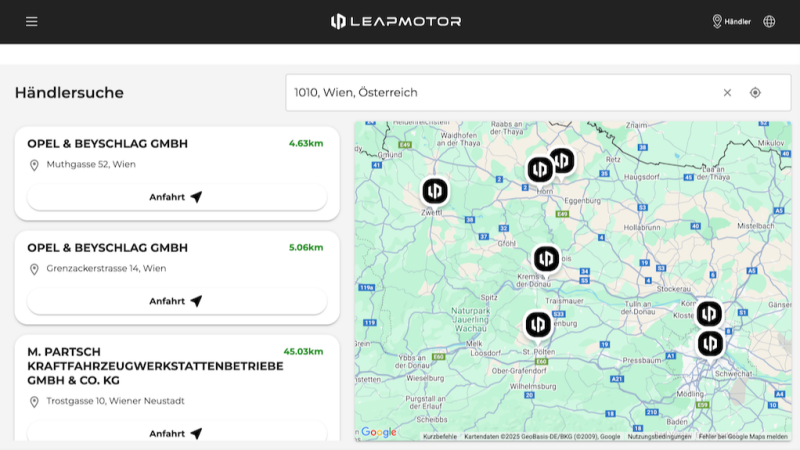
Task: Click location pin icon beside Trostgasse 10
Action: click(34, 402)
